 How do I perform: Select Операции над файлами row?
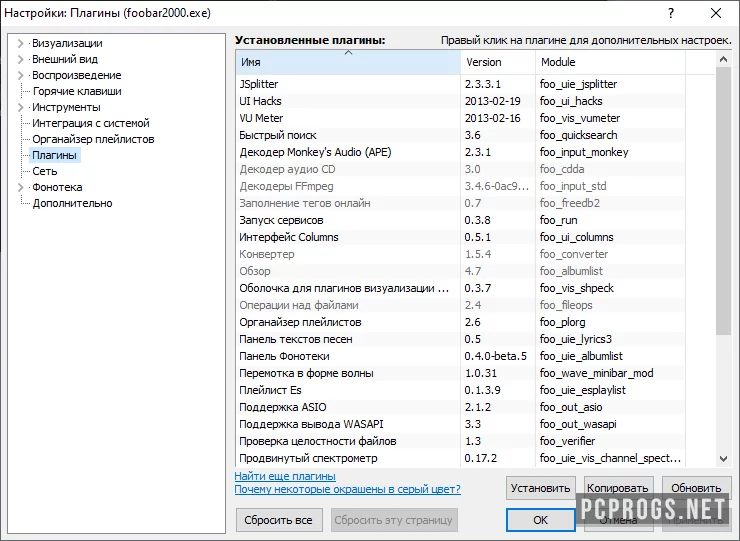[x=460, y=305]
